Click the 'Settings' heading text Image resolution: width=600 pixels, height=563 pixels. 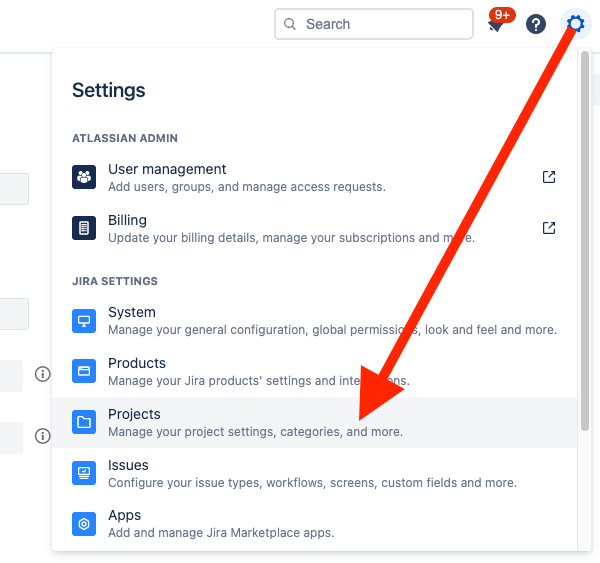[109, 90]
